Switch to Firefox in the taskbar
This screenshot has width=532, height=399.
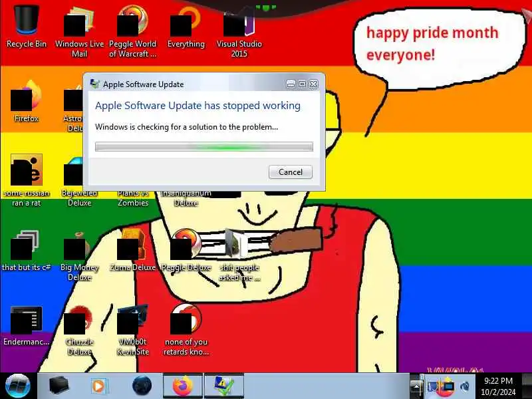[183, 386]
